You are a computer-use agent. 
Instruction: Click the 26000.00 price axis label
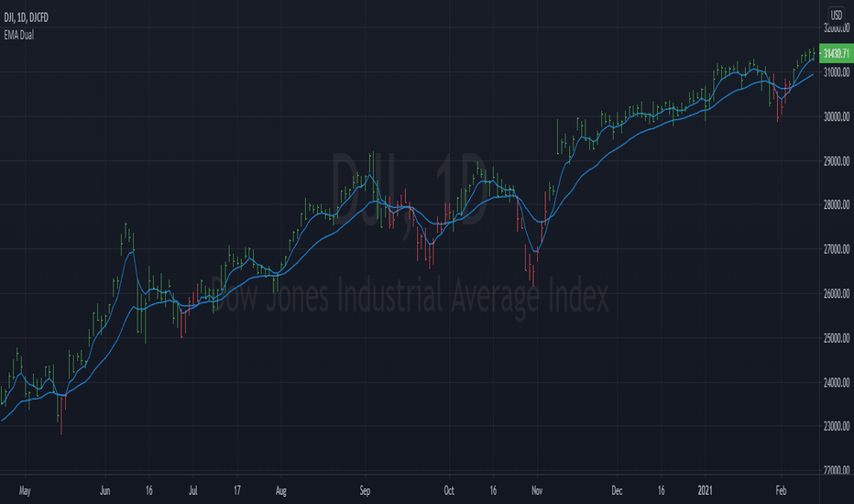point(837,293)
